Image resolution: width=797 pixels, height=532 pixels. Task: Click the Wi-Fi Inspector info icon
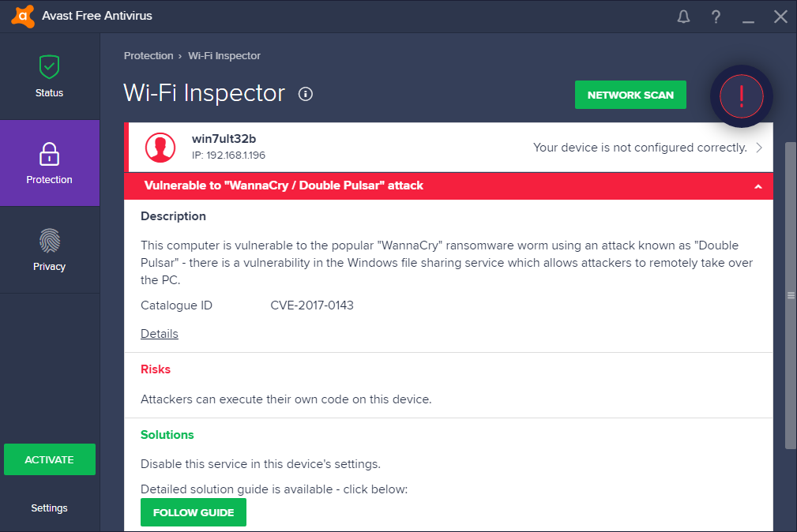pyautogui.click(x=306, y=93)
